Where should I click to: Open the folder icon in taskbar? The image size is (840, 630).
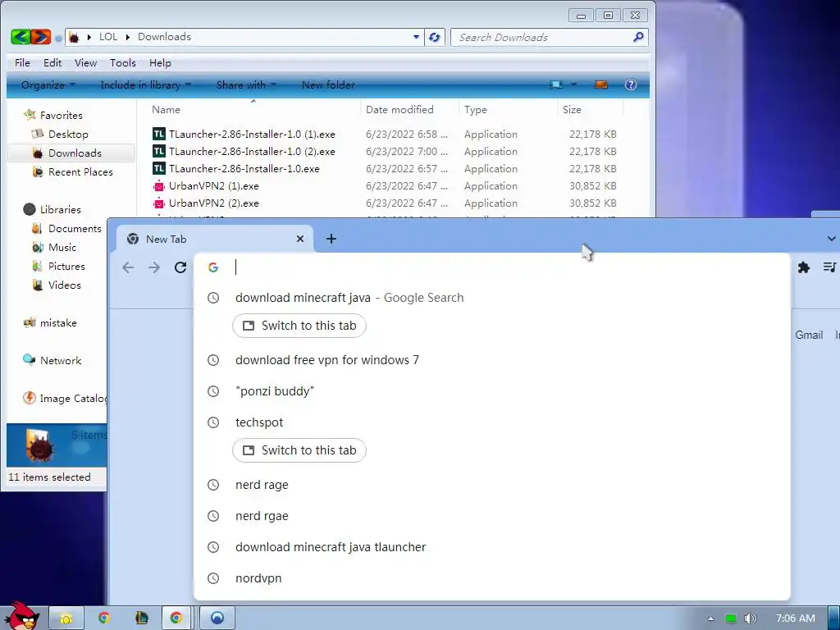[x=66, y=618]
